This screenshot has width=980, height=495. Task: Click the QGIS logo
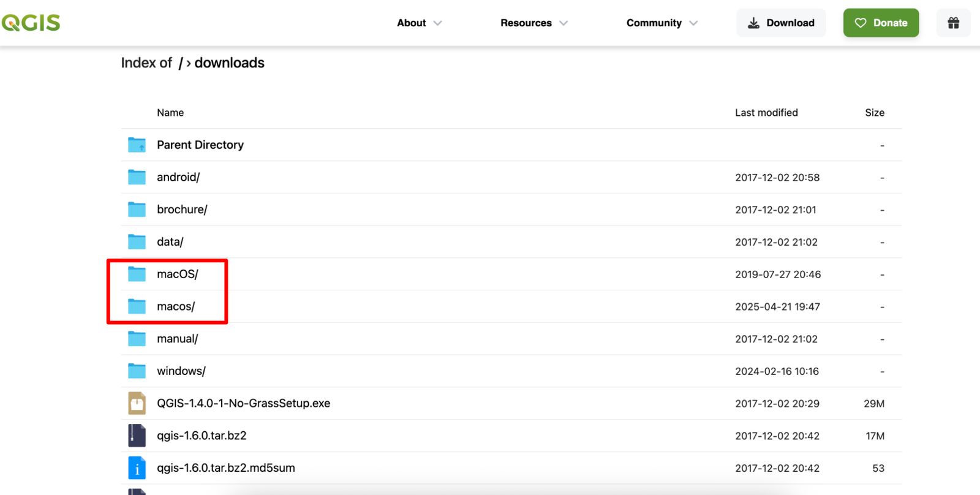[31, 23]
